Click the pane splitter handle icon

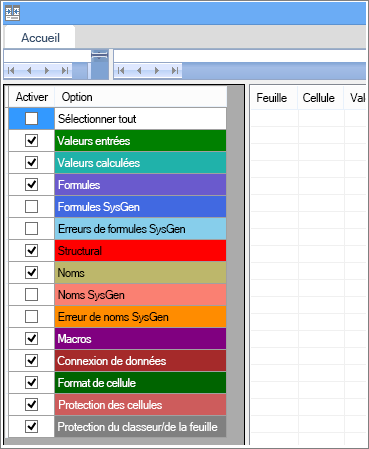click(x=100, y=55)
